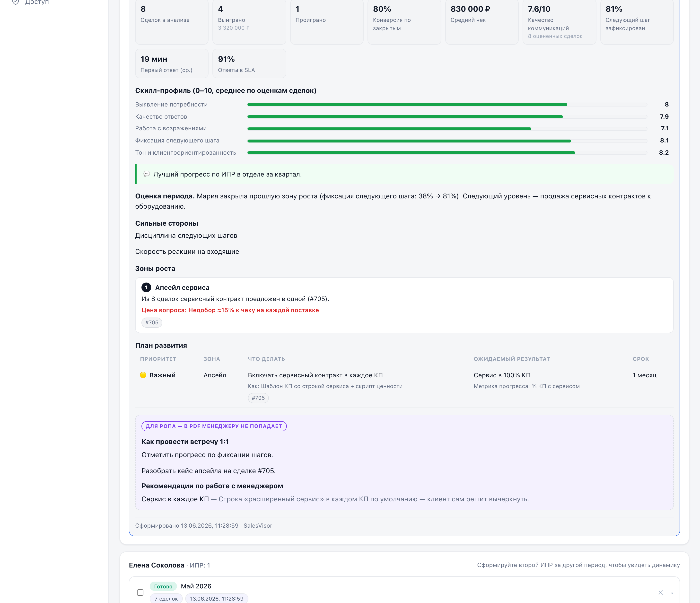This screenshot has height=603, width=700.
Task: Click the note 'Лучший прогресс по ИПР в отделе'
Action: [x=227, y=174]
